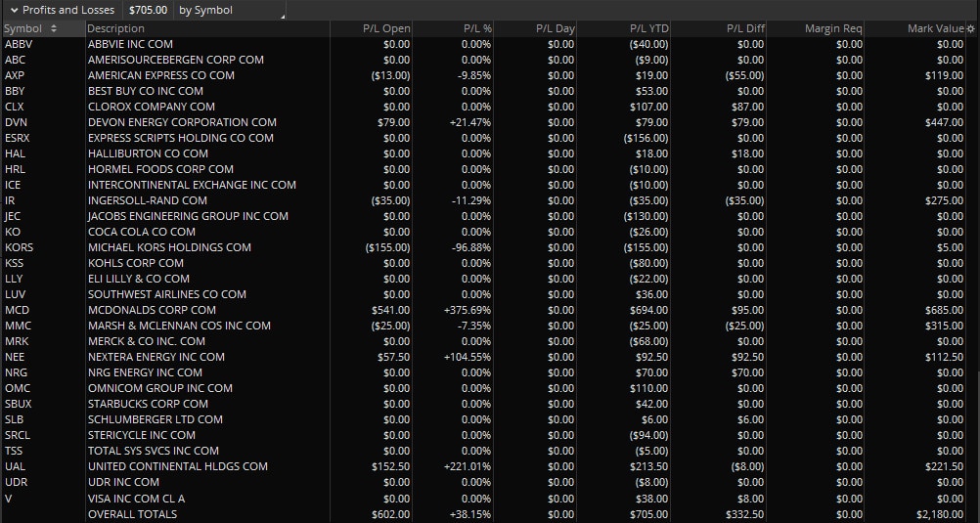The image size is (980, 523).
Task: Click ESRX's ($156.00) P/L YTD value
Action: click(646, 138)
